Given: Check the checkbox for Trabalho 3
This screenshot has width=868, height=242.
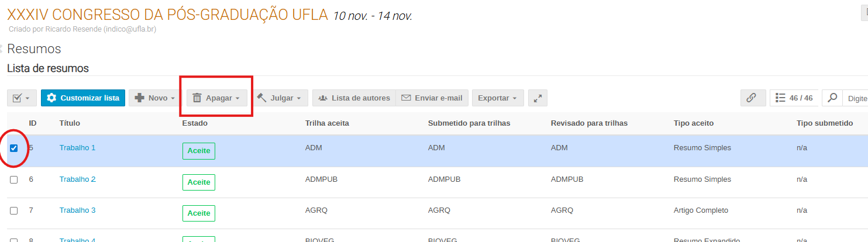Looking at the screenshot, I should 14,210.
